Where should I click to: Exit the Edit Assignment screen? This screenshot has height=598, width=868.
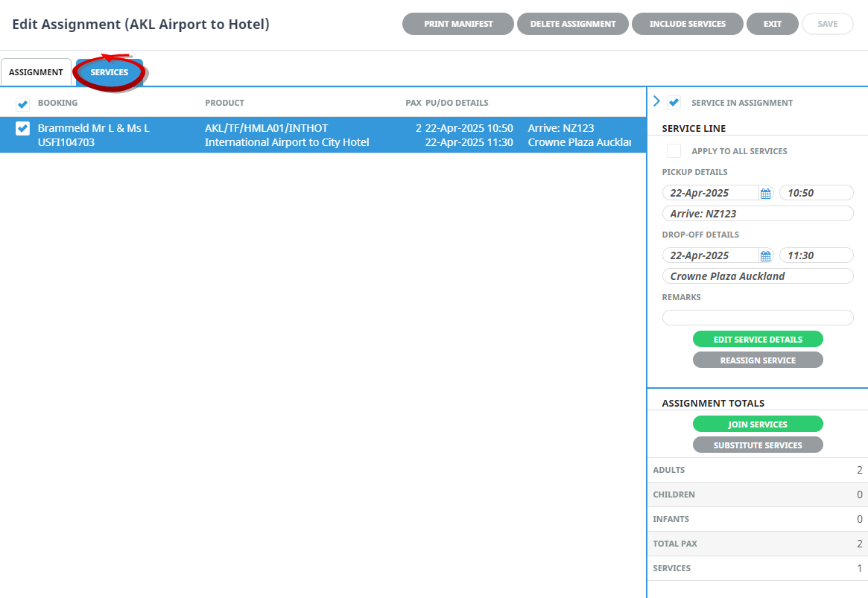click(773, 24)
